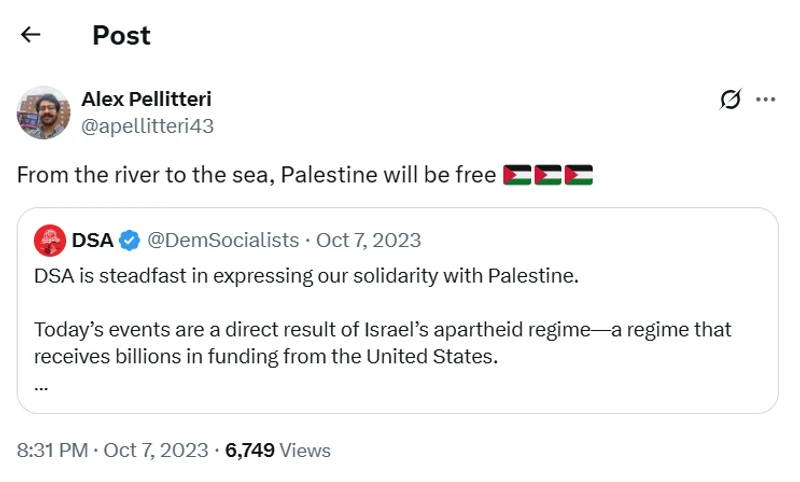The width and height of the screenshot is (800, 482).
Task: Click the DSA rose logo avatar
Action: point(50,240)
